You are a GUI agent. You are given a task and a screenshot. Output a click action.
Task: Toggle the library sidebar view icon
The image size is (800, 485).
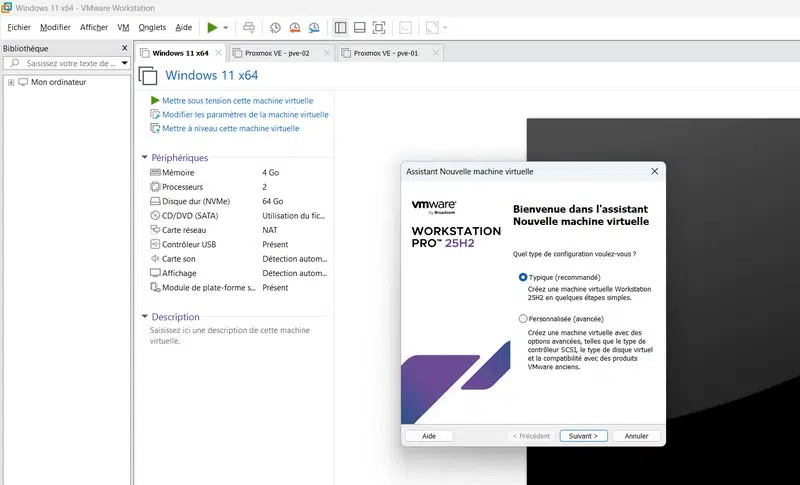point(340,28)
